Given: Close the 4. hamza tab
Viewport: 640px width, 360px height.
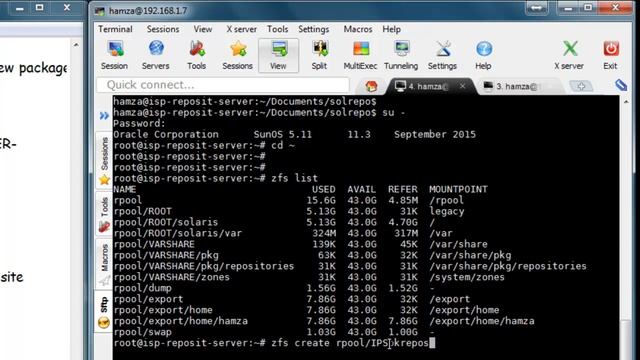Looking at the screenshot, I should 462,86.
